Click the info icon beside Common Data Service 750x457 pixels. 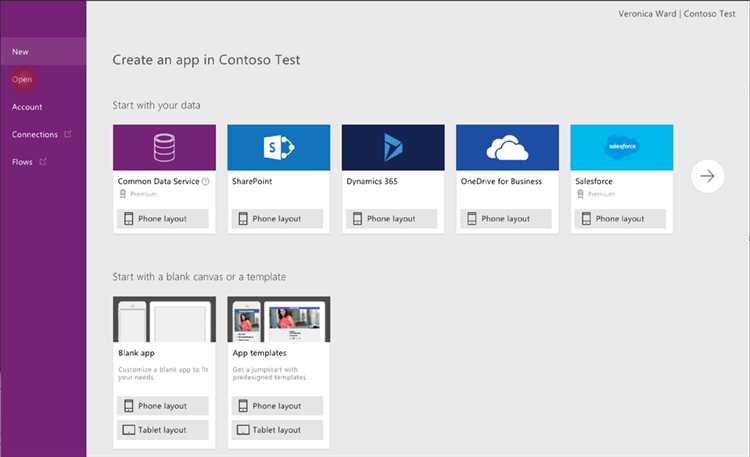[206, 181]
